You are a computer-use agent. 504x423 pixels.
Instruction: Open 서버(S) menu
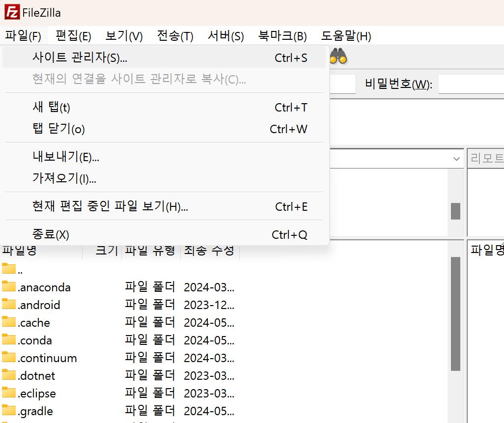coord(225,36)
